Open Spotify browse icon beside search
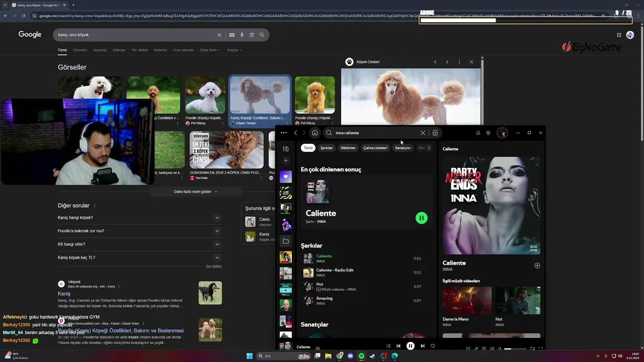Viewport: 644px width, 362px height. [x=435, y=133]
